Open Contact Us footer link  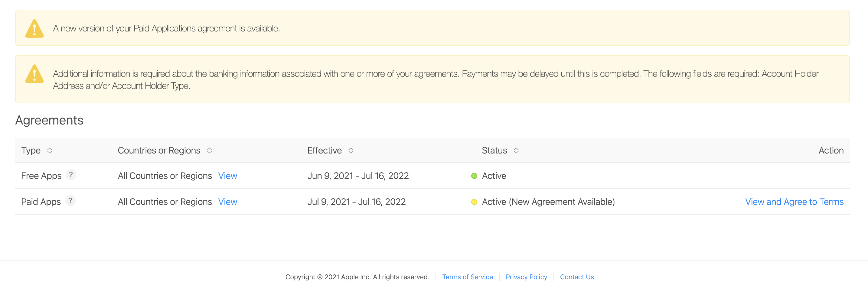tap(577, 277)
